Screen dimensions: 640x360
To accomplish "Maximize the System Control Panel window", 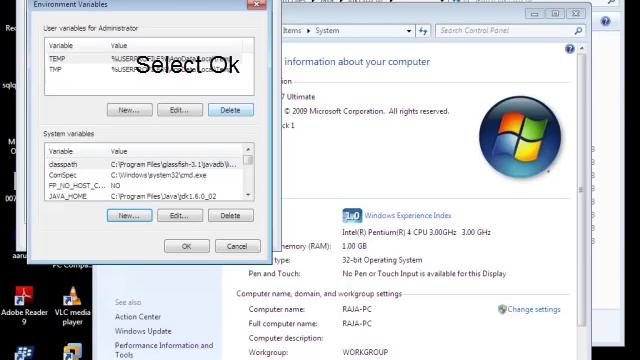I will 555,14.
